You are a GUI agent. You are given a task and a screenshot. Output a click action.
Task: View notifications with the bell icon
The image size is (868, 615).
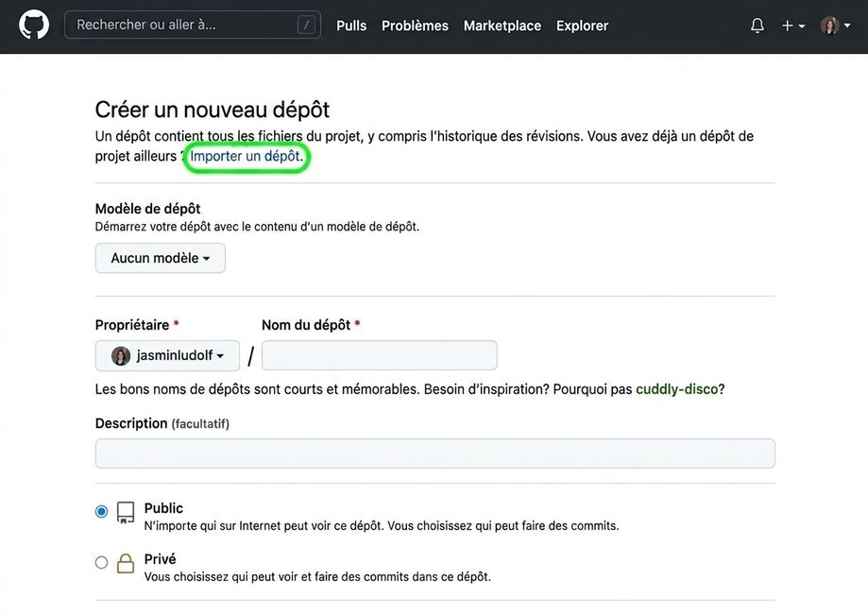click(757, 26)
